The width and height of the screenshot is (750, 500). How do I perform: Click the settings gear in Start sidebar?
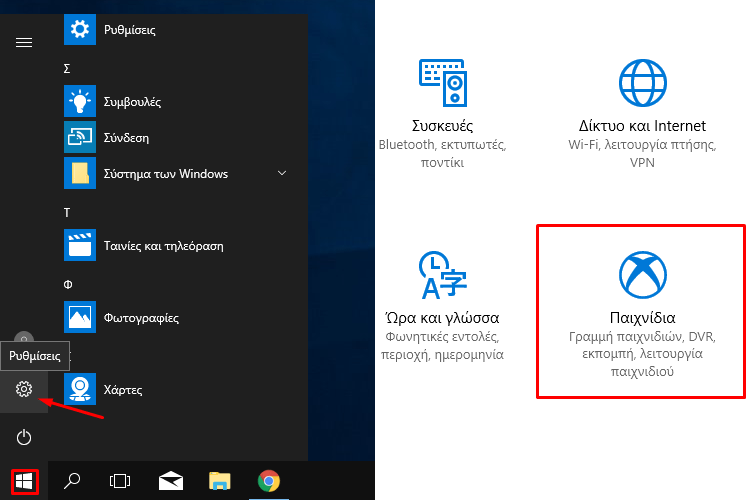[24, 389]
